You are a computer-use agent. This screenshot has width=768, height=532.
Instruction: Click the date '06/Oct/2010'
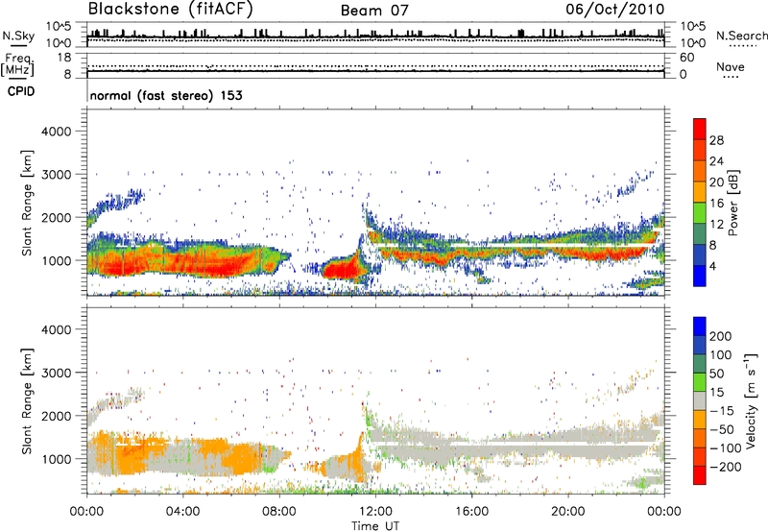615,10
